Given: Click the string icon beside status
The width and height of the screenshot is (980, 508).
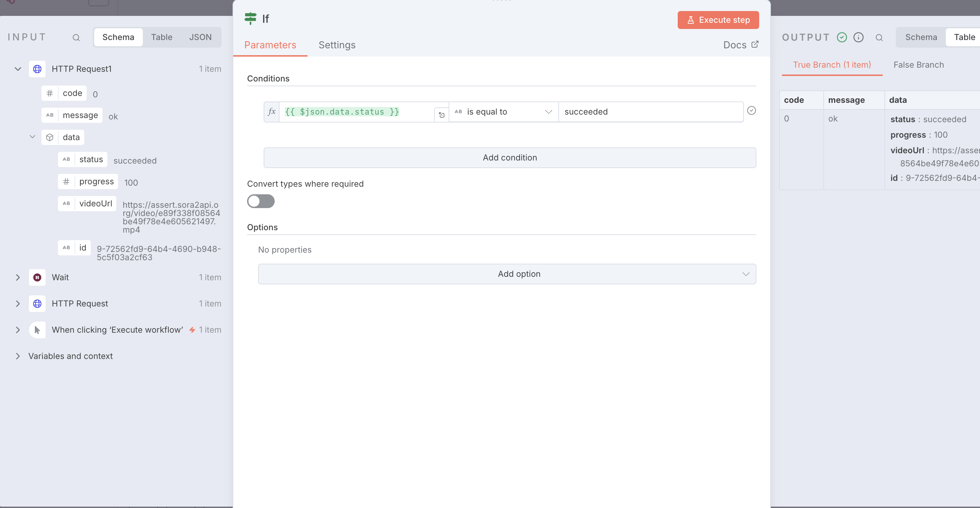Looking at the screenshot, I should [x=66, y=159].
